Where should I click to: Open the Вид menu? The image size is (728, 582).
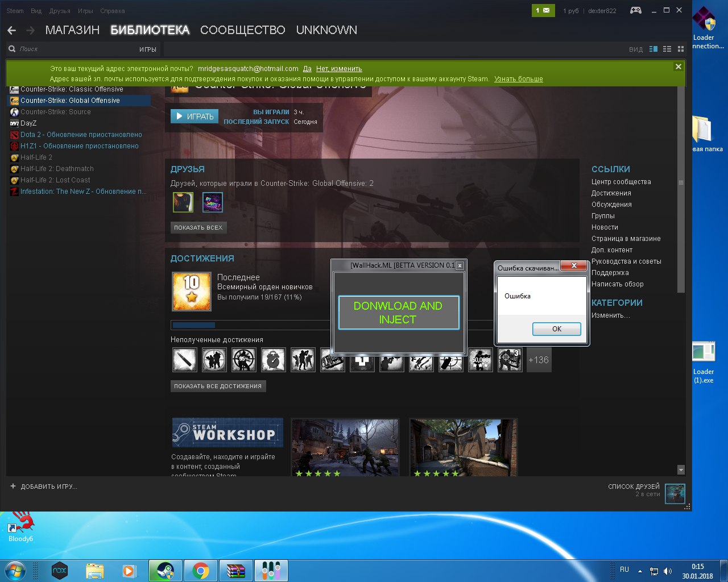36,11
